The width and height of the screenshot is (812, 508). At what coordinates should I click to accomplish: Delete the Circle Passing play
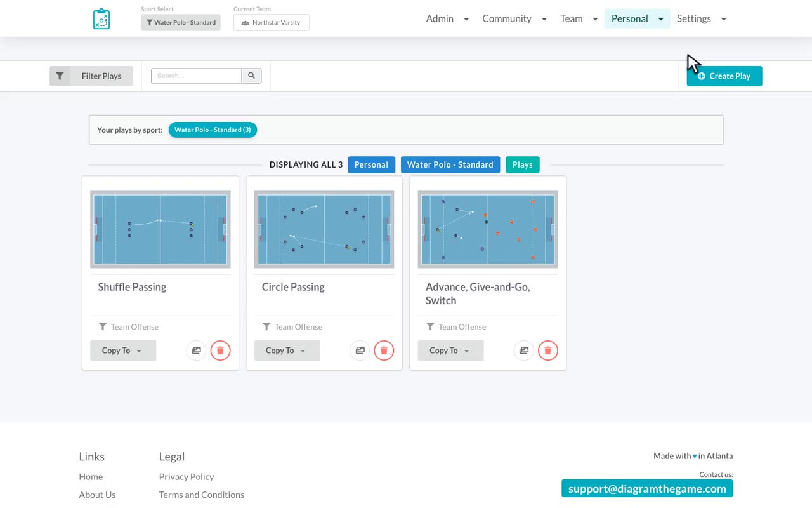pyautogui.click(x=384, y=351)
